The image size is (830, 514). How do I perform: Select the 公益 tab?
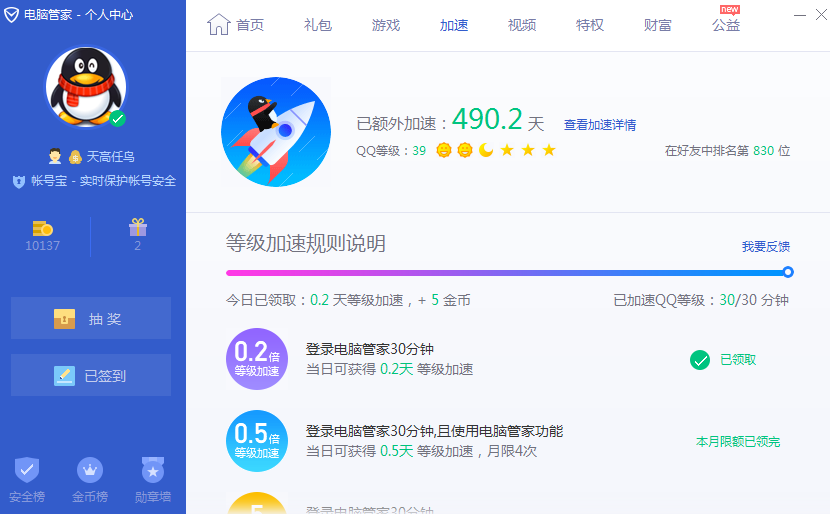click(x=726, y=25)
